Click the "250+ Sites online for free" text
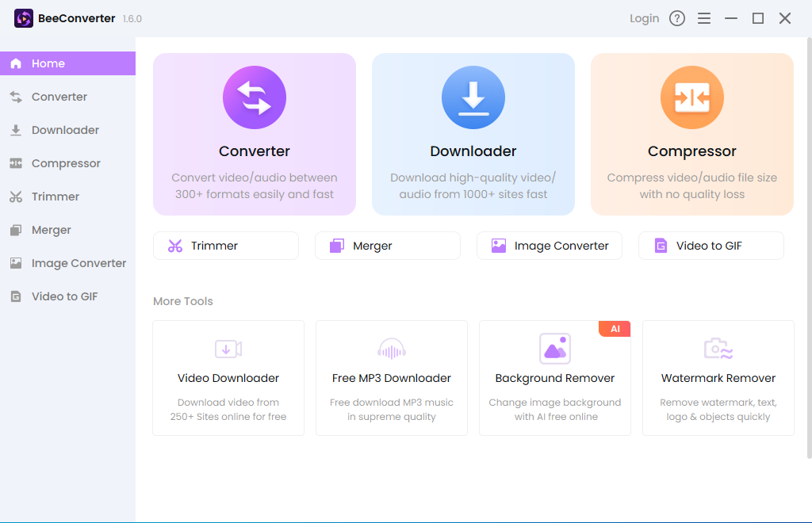812x523 pixels. (x=228, y=417)
